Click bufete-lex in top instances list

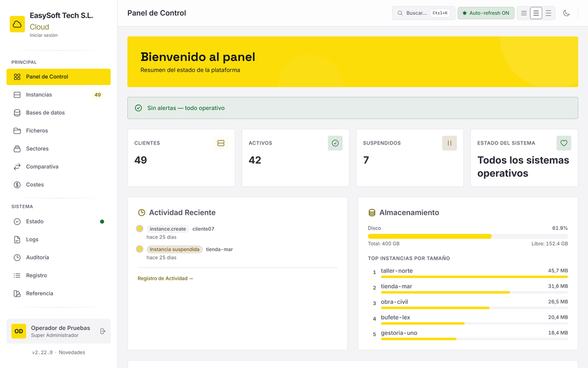click(396, 318)
